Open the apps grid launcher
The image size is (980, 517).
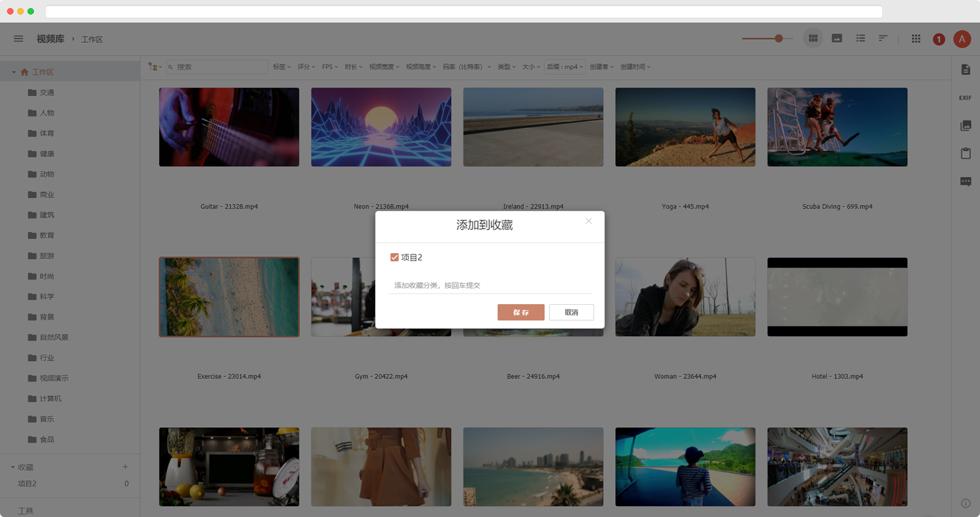click(x=916, y=39)
